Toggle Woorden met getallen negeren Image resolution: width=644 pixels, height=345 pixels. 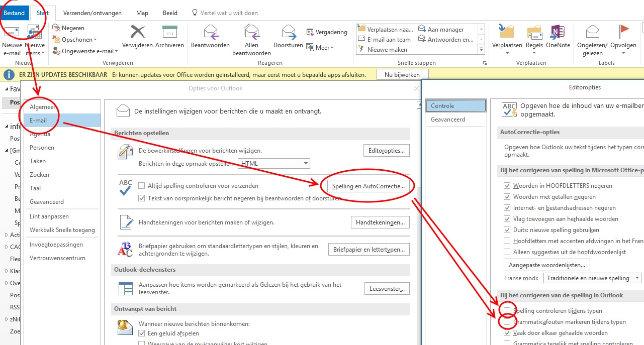click(507, 197)
